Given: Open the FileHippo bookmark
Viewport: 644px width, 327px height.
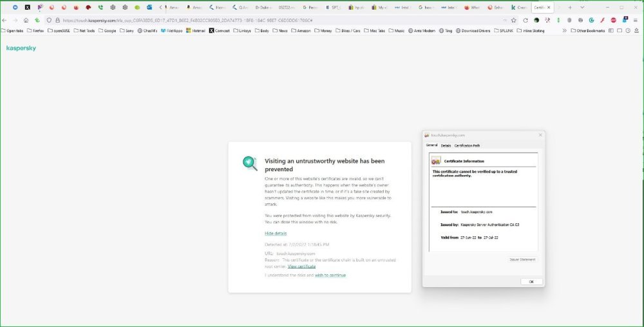Looking at the screenshot, I should [171, 30].
